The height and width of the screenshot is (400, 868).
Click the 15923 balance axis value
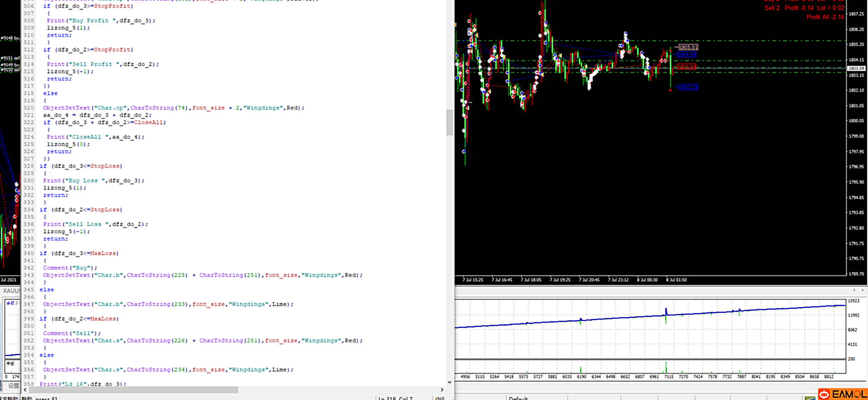[x=854, y=301]
